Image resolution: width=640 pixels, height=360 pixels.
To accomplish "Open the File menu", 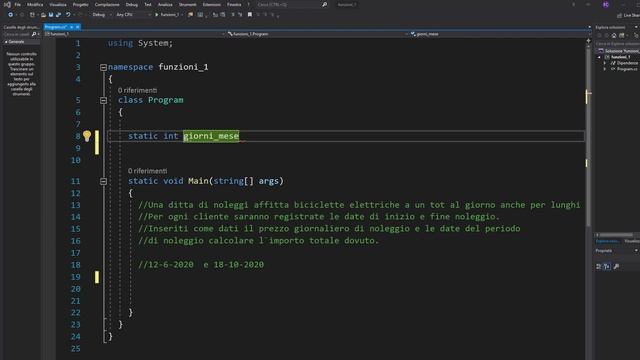I will click(x=18, y=4).
